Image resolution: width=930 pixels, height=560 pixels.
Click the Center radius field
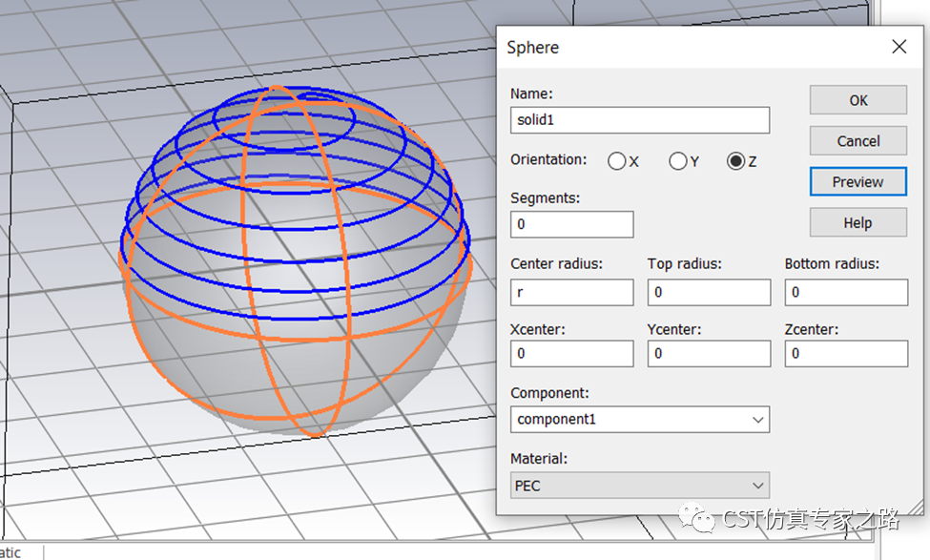(571, 293)
